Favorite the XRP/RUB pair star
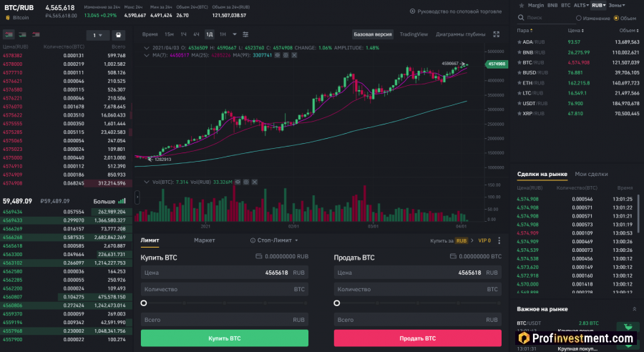This screenshot has height=352, width=644. (x=519, y=114)
